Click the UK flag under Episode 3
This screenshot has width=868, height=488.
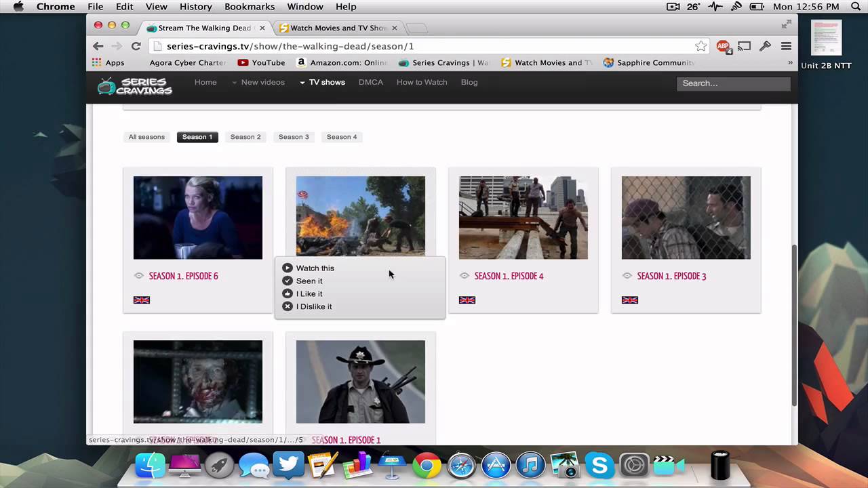(630, 300)
